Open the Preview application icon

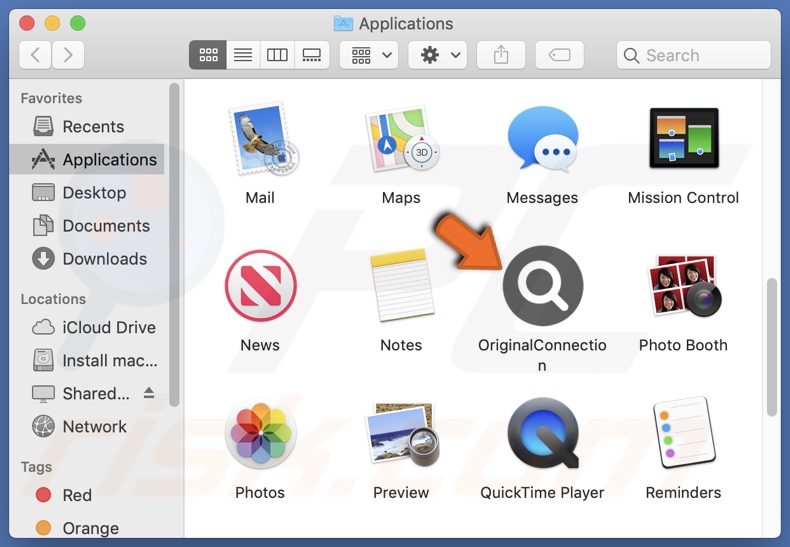[402, 433]
